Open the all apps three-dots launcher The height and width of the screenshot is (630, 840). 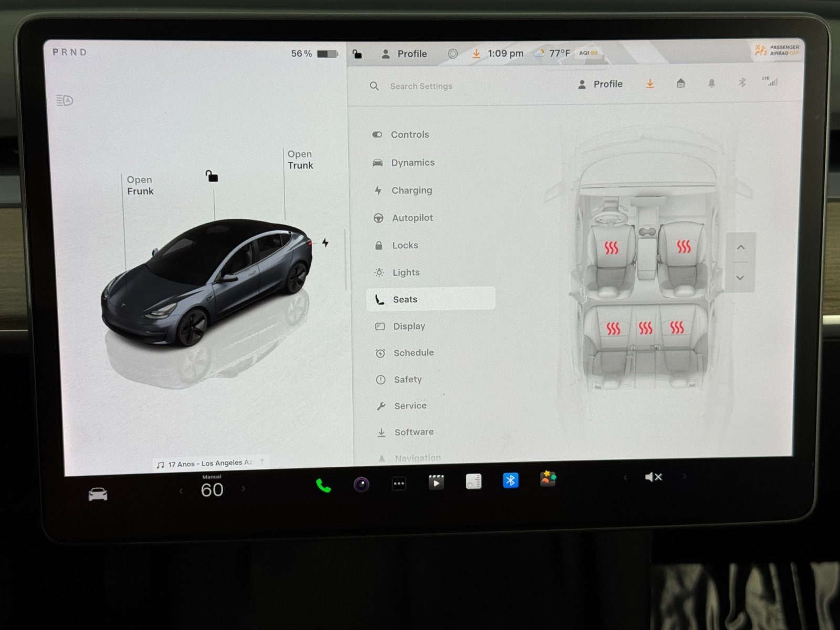[x=399, y=484]
